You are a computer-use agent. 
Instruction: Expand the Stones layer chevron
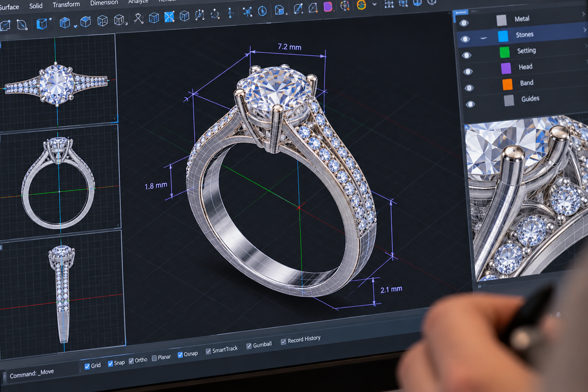(585, 30)
